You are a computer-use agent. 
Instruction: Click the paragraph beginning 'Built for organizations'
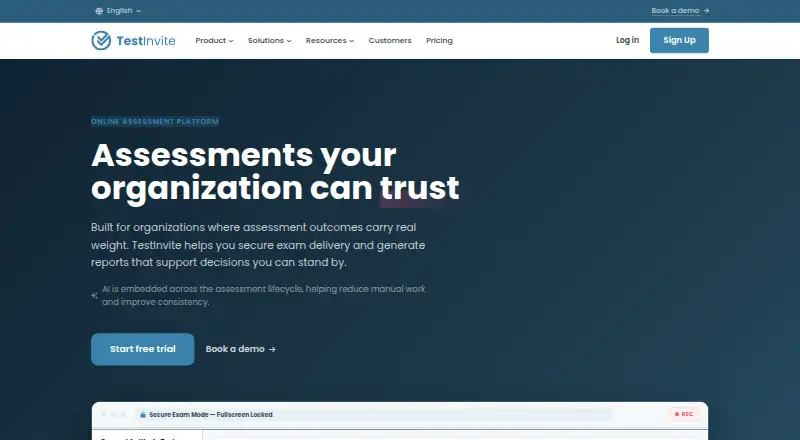point(258,245)
